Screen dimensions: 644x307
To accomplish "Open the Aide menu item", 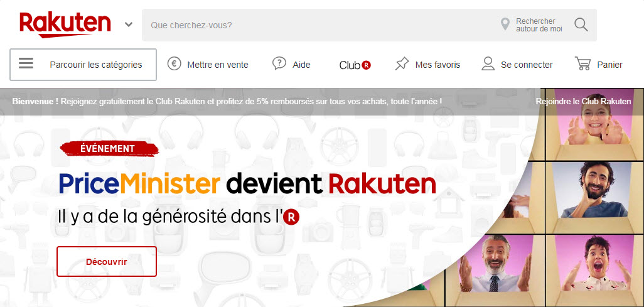I will coord(301,65).
